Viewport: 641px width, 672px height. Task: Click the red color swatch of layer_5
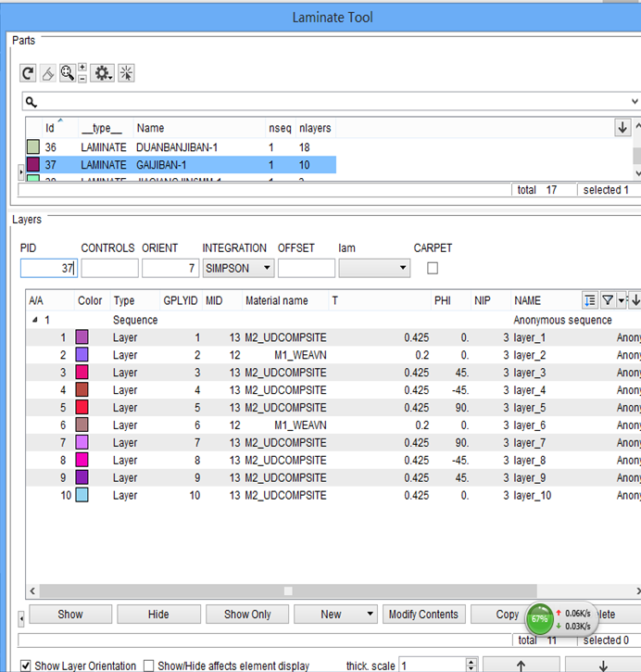coord(82,407)
